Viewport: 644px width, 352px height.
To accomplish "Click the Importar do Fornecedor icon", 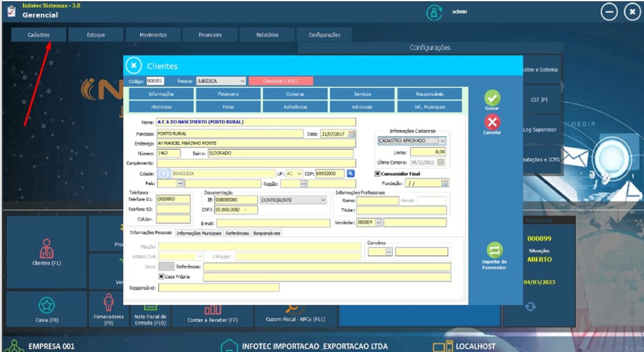I will tap(494, 251).
